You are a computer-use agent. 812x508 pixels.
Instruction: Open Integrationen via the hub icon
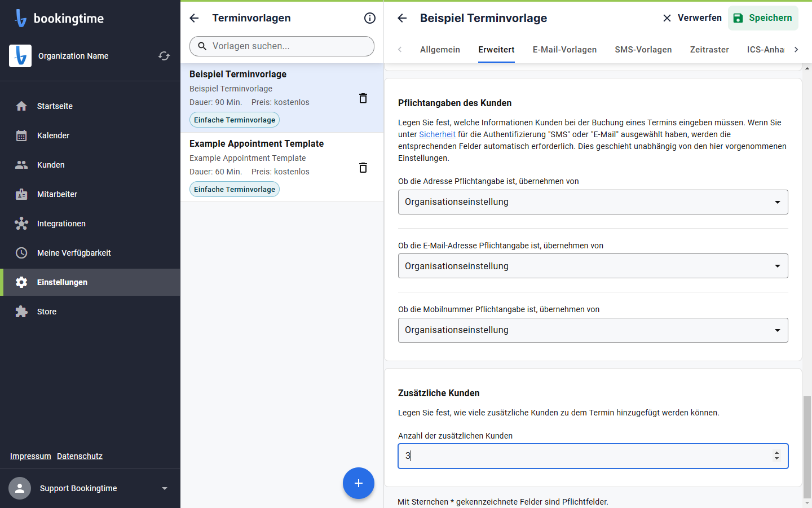tap(21, 224)
